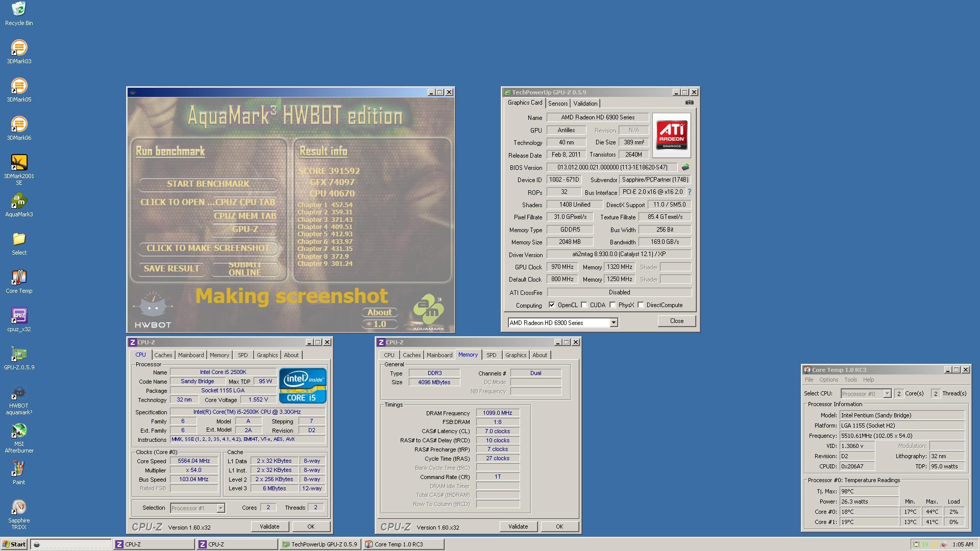Select the AquaMark3 desktop icon
Image resolution: width=980 pixels, height=551 pixels.
click(x=19, y=205)
